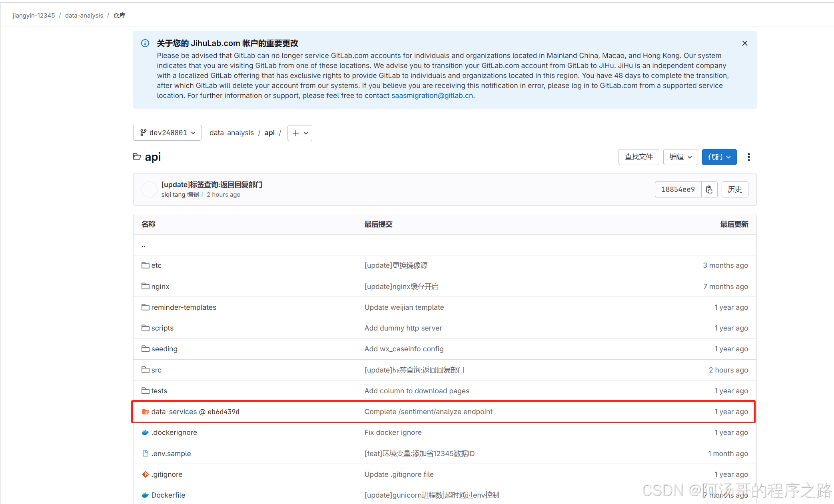Screen dimensions: 834x504
Task: Click the 查找文件 button
Action: (x=638, y=157)
